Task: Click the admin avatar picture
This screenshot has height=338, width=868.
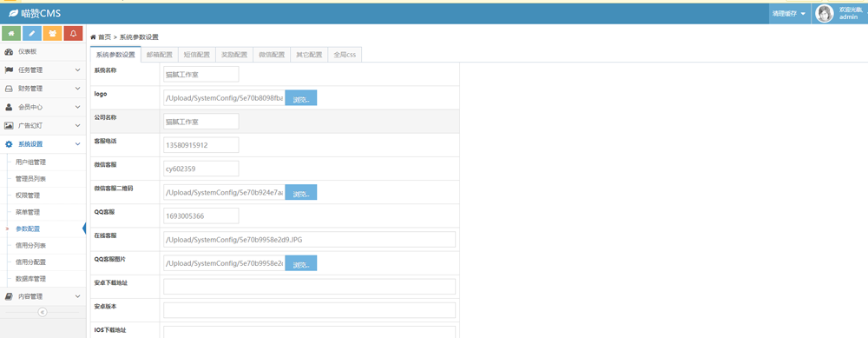Action: 825,13
